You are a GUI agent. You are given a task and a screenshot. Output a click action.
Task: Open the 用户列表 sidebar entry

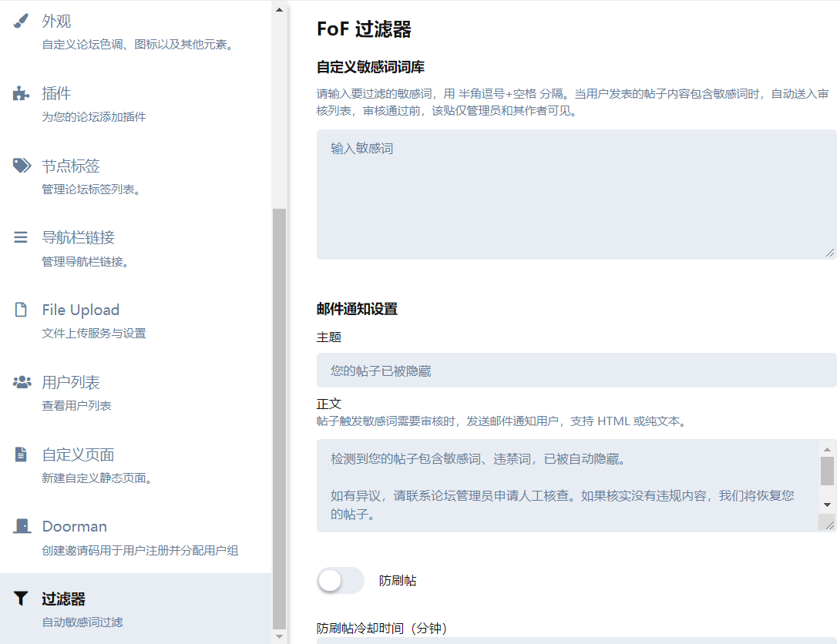(x=71, y=382)
